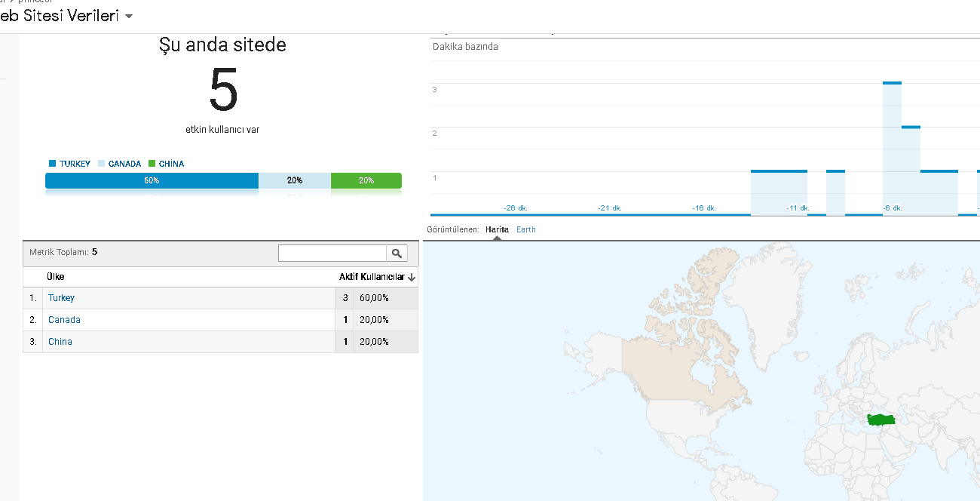Click green highlighted Turkey on the map
980x501 pixels.
881,420
